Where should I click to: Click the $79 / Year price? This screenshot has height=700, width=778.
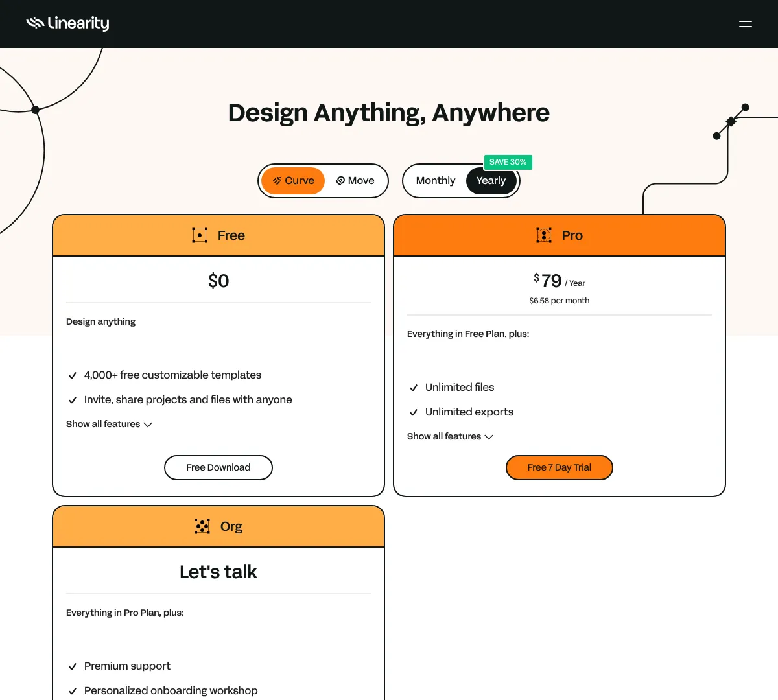pyautogui.click(x=560, y=281)
